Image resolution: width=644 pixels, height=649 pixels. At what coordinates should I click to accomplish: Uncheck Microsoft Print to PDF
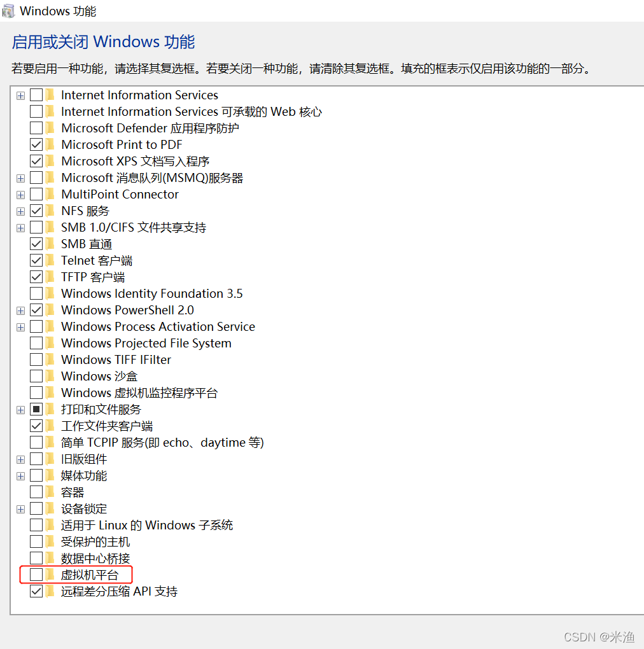[x=36, y=144]
